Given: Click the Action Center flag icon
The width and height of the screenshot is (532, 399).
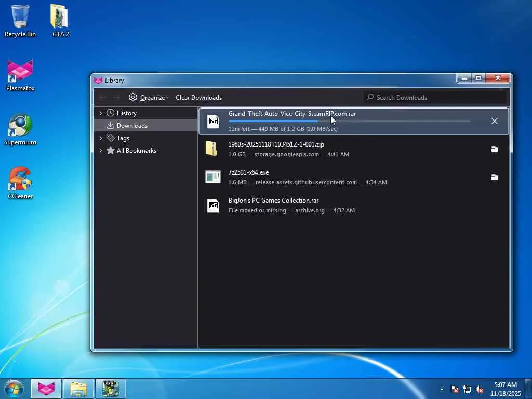Looking at the screenshot, I should [454, 389].
